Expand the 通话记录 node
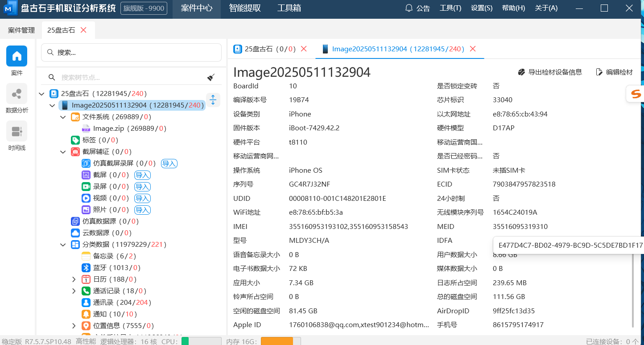The image size is (644, 345). [x=74, y=291]
